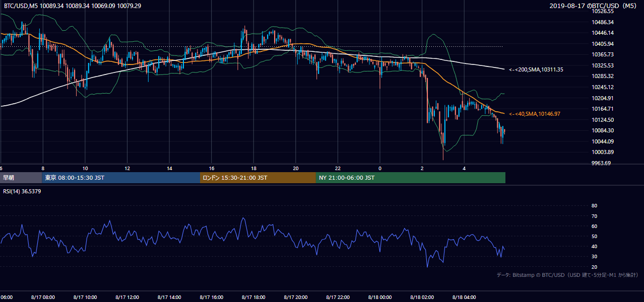
Task: Click the 8/17 12:00 bottom time label
Action: pyautogui.click(x=127, y=297)
